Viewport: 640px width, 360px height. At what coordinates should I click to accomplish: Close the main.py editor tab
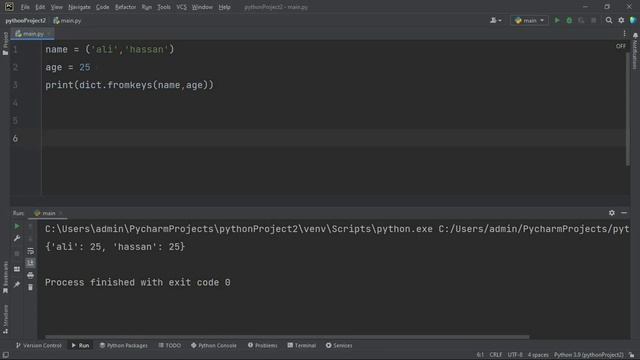[49, 34]
